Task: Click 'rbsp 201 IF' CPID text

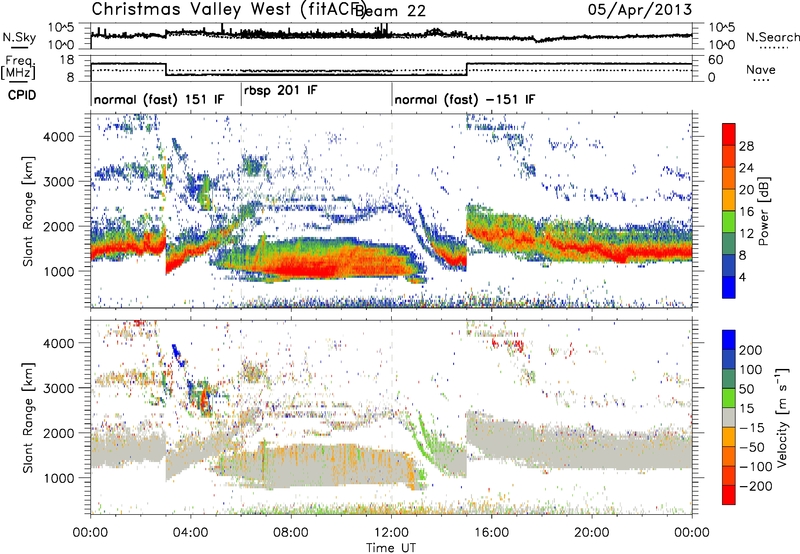Action: [281, 90]
